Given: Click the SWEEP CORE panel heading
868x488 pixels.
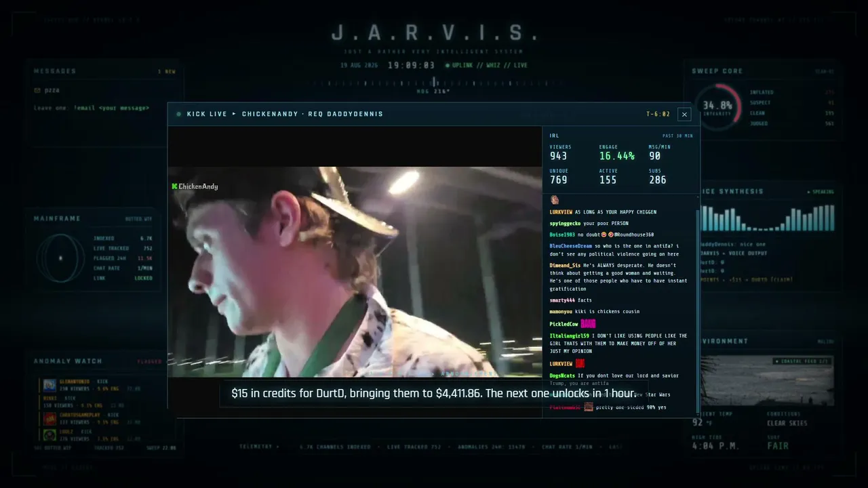Looking at the screenshot, I should point(717,71).
